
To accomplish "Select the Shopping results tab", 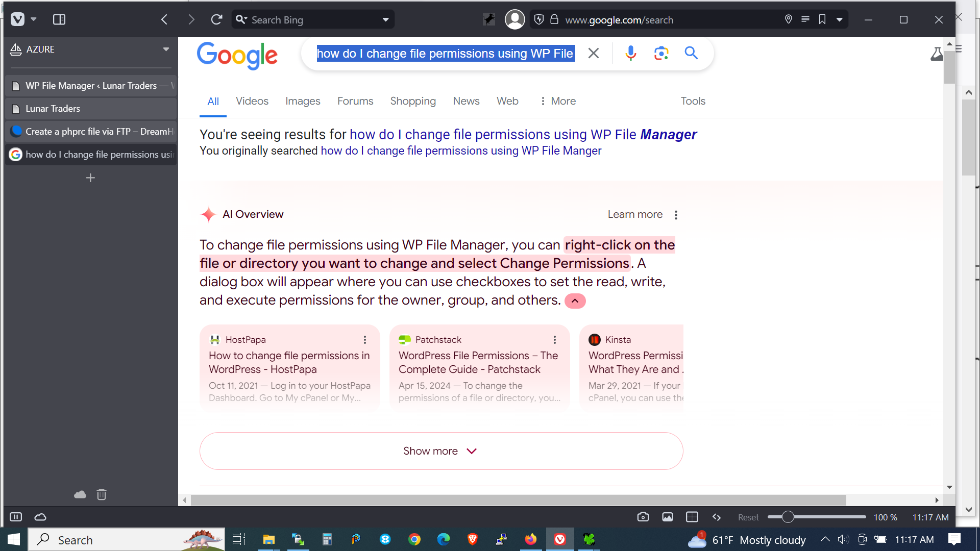I will click(413, 101).
